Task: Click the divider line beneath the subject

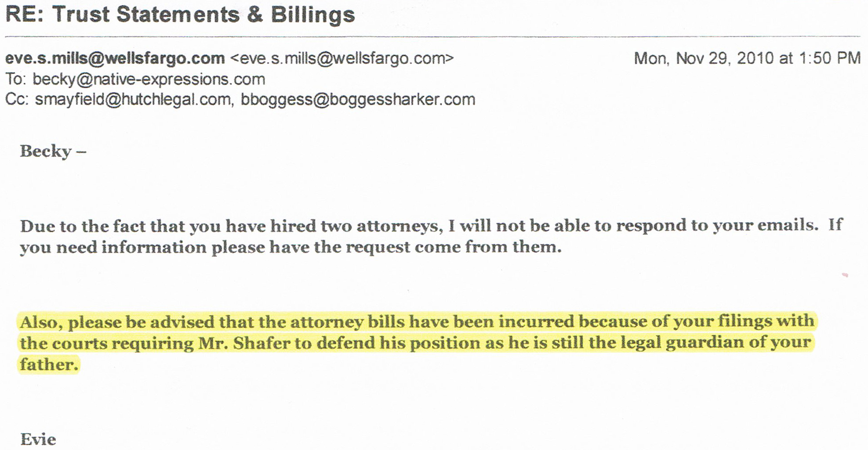Action: [432, 36]
